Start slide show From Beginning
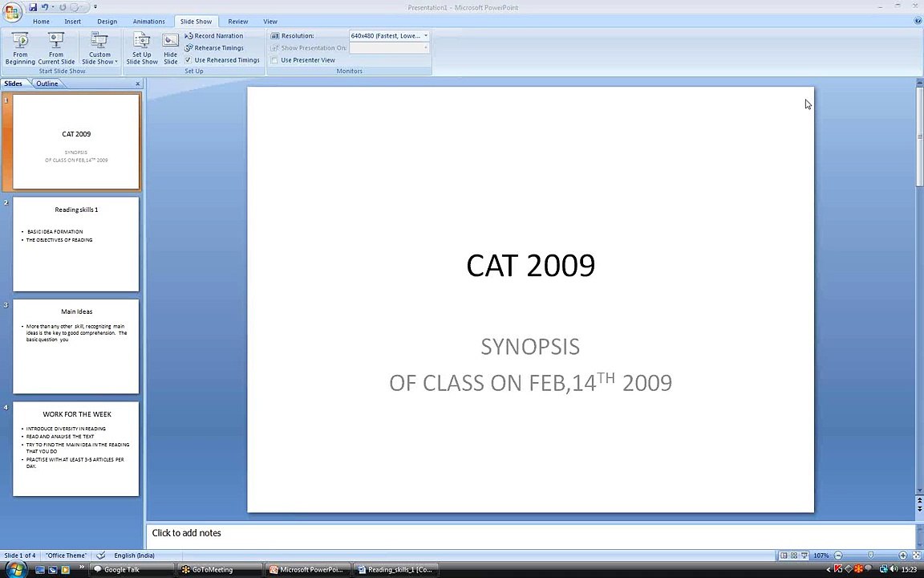 coord(20,48)
